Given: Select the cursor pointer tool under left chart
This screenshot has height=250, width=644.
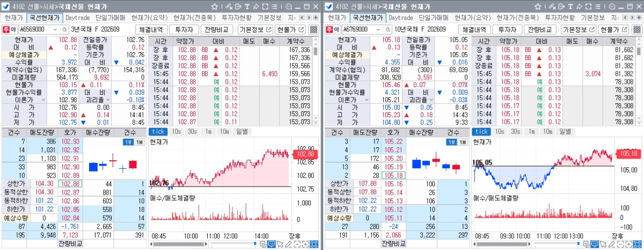Looking at the screenshot, I should (x=280, y=244).
